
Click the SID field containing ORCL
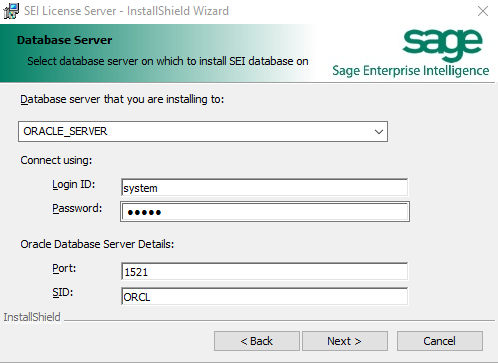click(264, 296)
